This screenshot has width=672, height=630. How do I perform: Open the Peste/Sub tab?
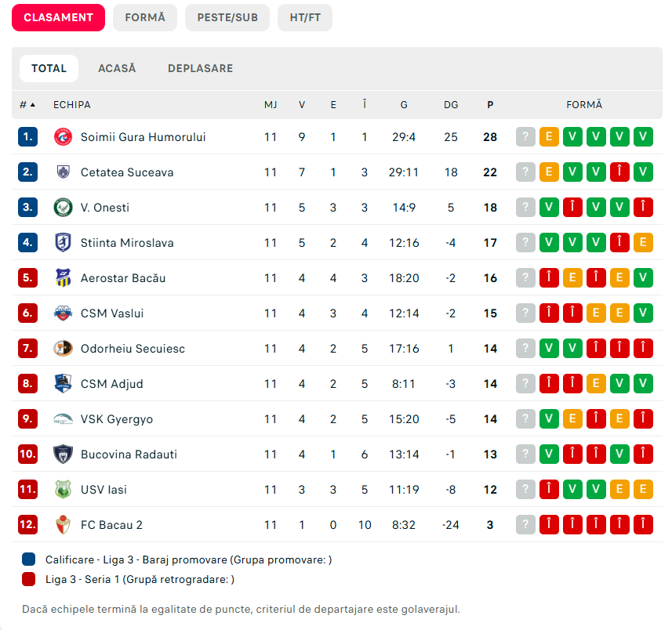click(x=227, y=17)
